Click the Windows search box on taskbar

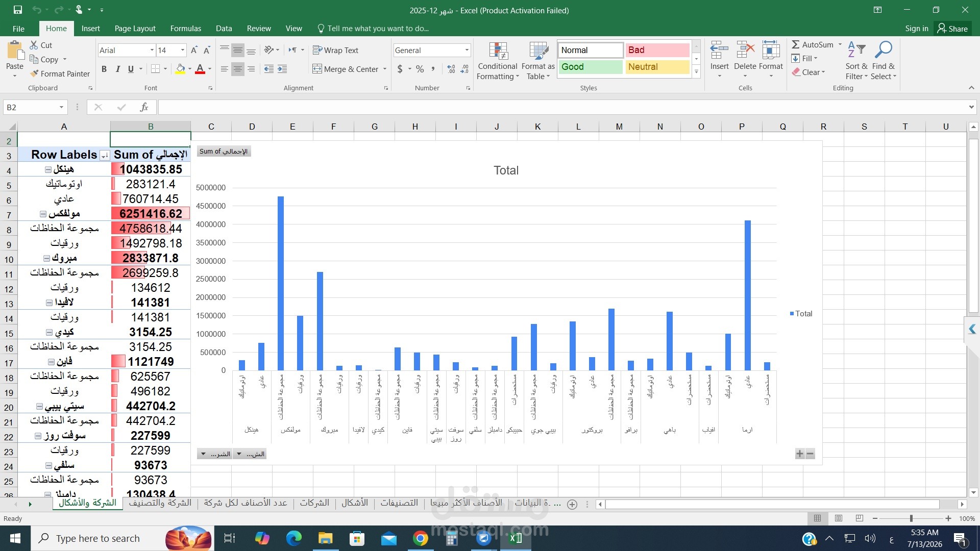pyautogui.click(x=97, y=538)
